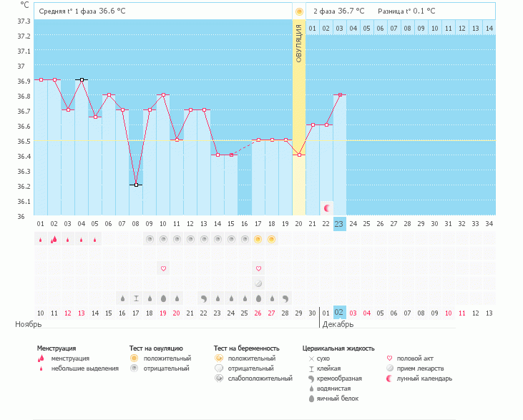The width and height of the screenshot is (523, 420).
Task: Click the sticky cervical fluid icon on day 08
Action: [136, 298]
